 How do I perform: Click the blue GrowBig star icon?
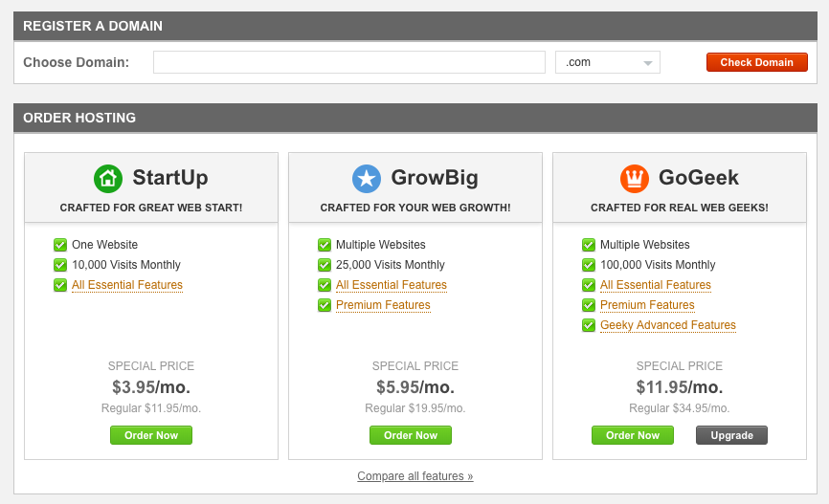coord(367,179)
